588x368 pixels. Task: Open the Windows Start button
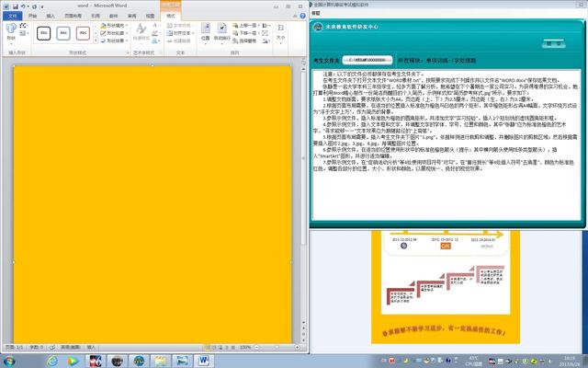coord(8,362)
